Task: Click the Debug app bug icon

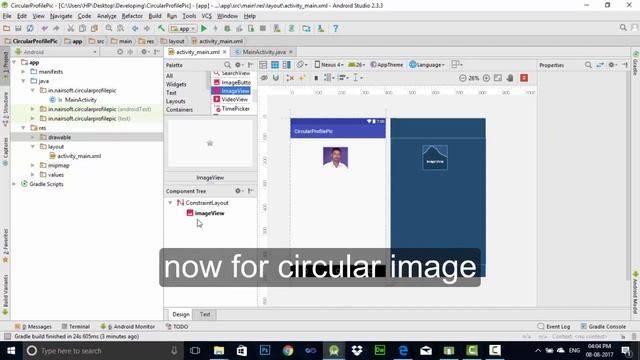Action: click(x=227, y=29)
